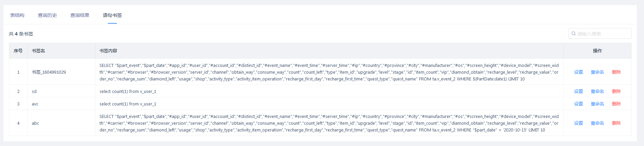This screenshot has height=146, width=644.
Task: Switch to the 表结构 tab
Action: [17, 15]
